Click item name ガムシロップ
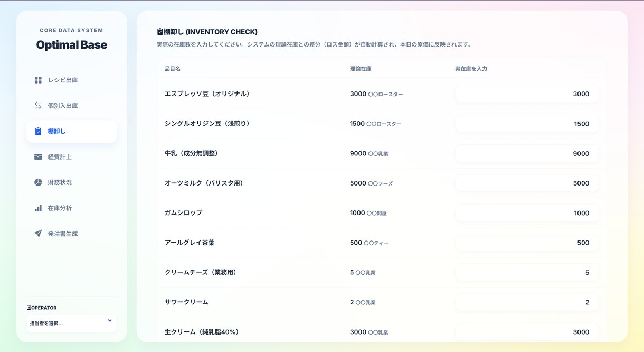 (x=183, y=213)
